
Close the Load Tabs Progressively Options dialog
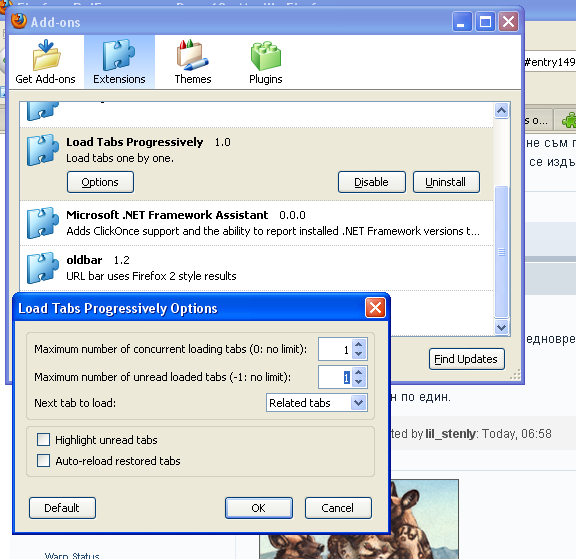tap(375, 308)
